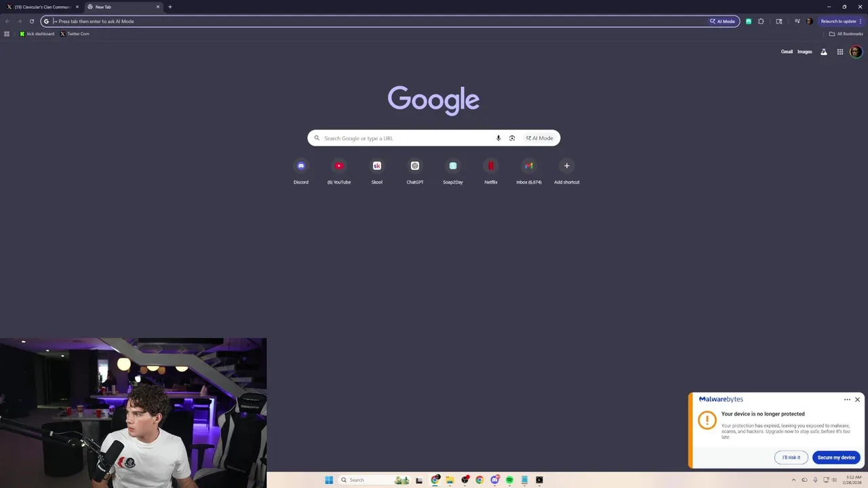Start voice search with microphone icon
This screenshot has width=868, height=488.
point(498,138)
